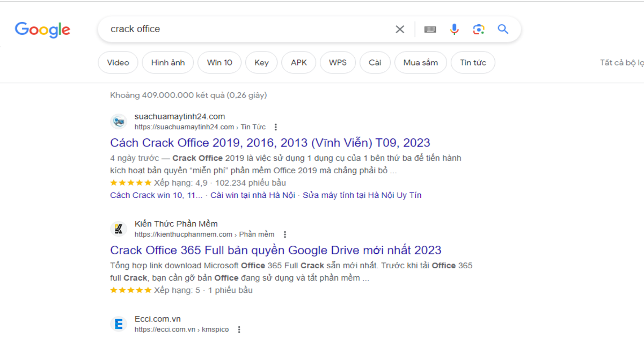Open sitelink 'Cách Crack win 10, 11...'

(x=157, y=195)
